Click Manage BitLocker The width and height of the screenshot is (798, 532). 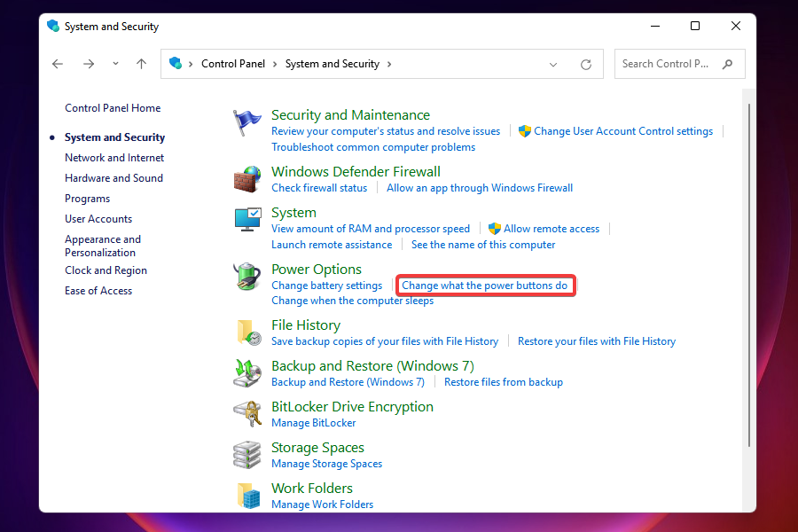click(x=314, y=423)
